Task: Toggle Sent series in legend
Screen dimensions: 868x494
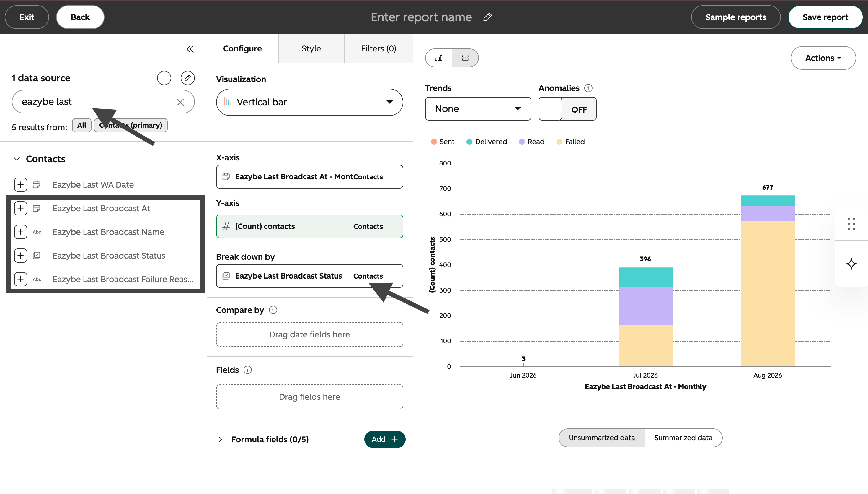Action: [x=443, y=142]
